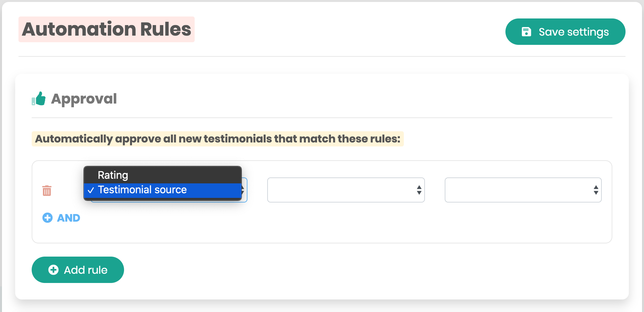
Task: Click the first dropdown's arrows behind the menu
Action: click(x=244, y=190)
